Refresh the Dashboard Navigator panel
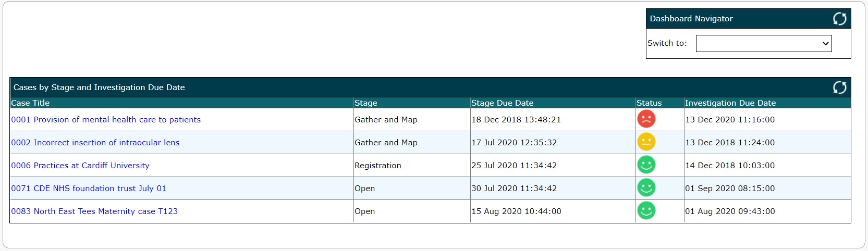 (x=839, y=19)
